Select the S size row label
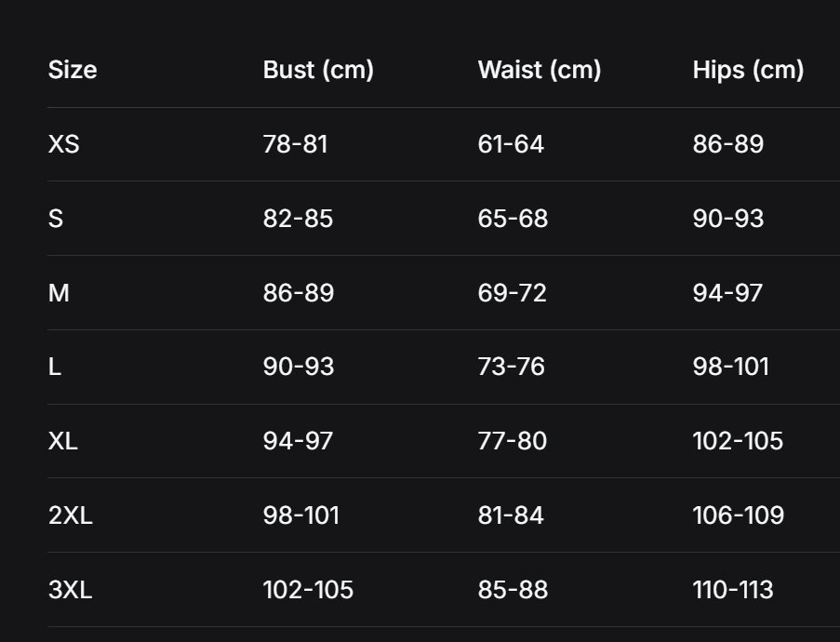 pyautogui.click(x=56, y=219)
